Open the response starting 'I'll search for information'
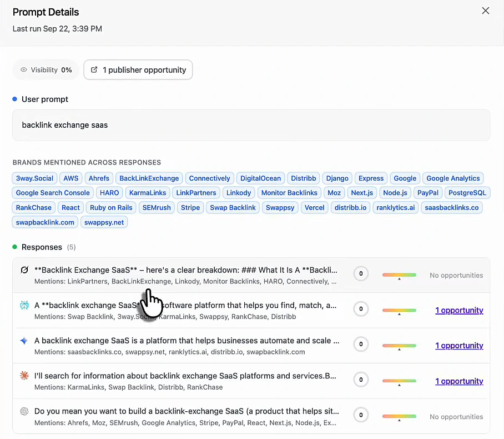This screenshot has width=504, height=439. [251, 381]
